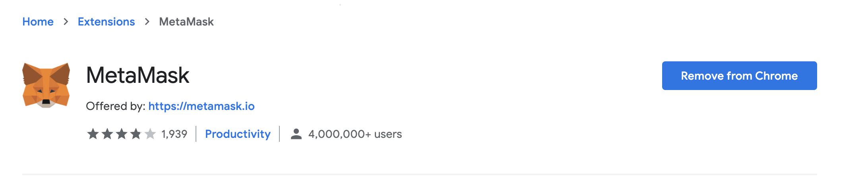Go to the Home breadcrumb link

pos(38,22)
